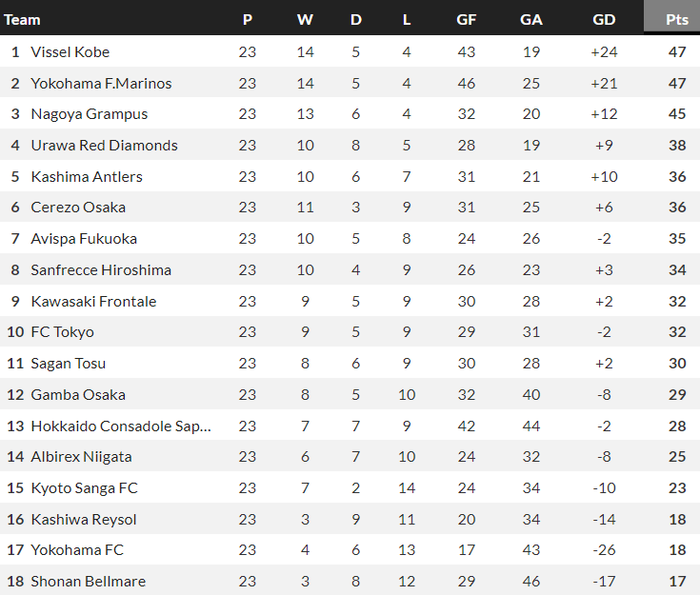Open the Vissel Kobe team link
Screen dimensions: 700x595
click(70, 51)
